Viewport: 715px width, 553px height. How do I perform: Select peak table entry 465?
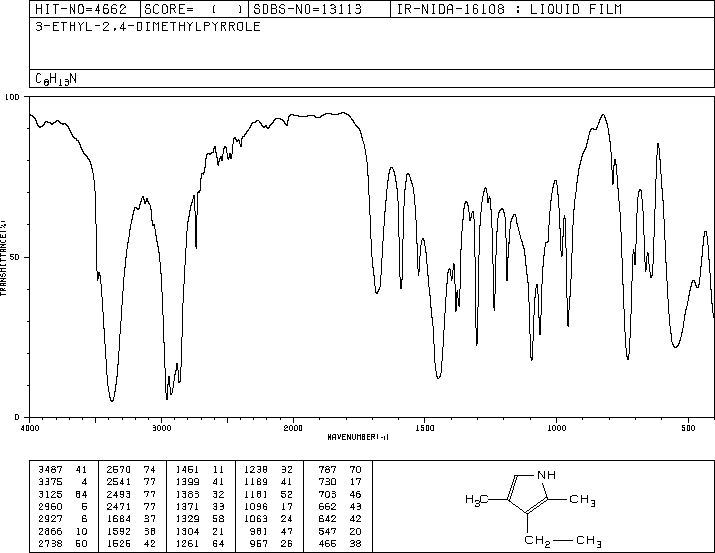click(x=328, y=543)
